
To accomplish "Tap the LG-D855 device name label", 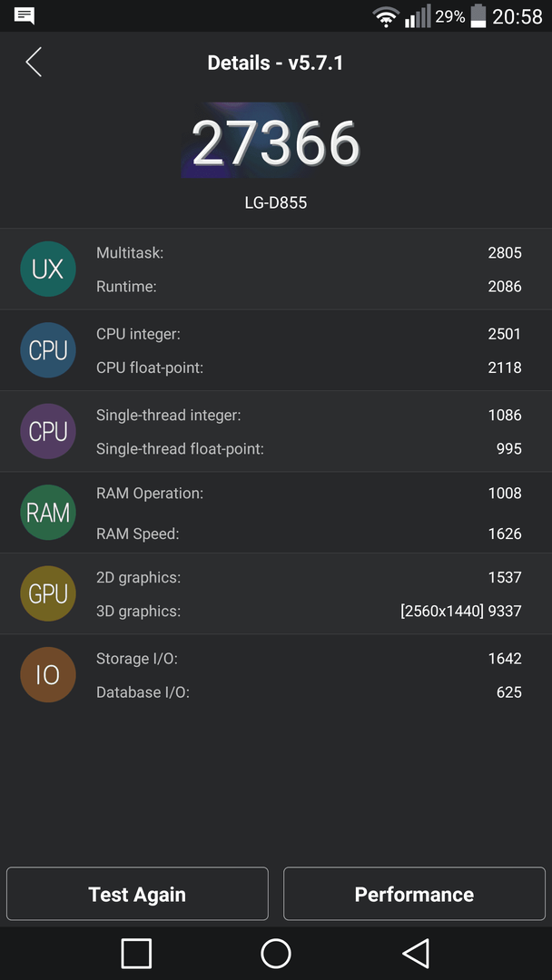I will pyautogui.click(x=276, y=202).
